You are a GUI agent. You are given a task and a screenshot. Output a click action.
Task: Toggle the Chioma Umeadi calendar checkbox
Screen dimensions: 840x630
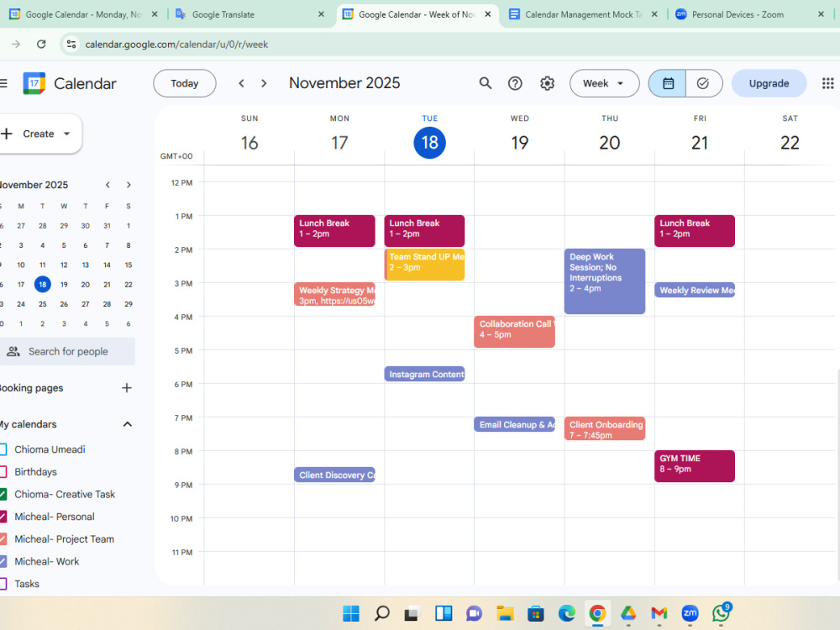(x=3, y=449)
